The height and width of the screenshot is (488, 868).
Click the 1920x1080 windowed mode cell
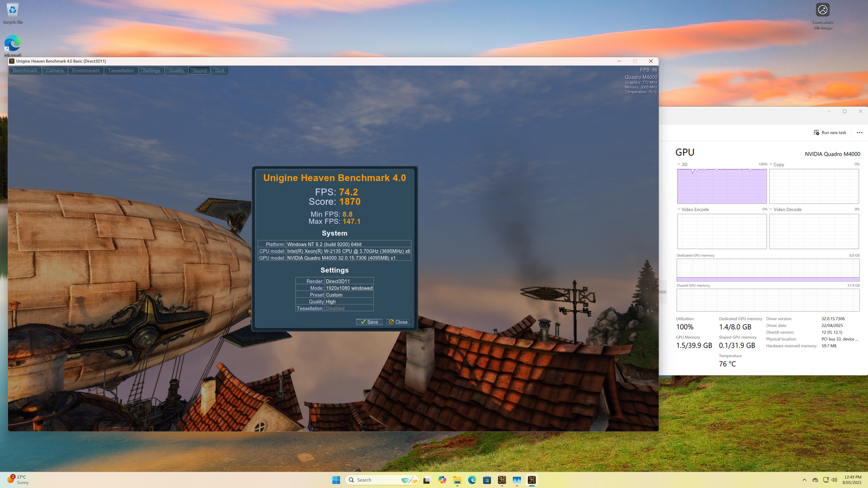(349, 288)
